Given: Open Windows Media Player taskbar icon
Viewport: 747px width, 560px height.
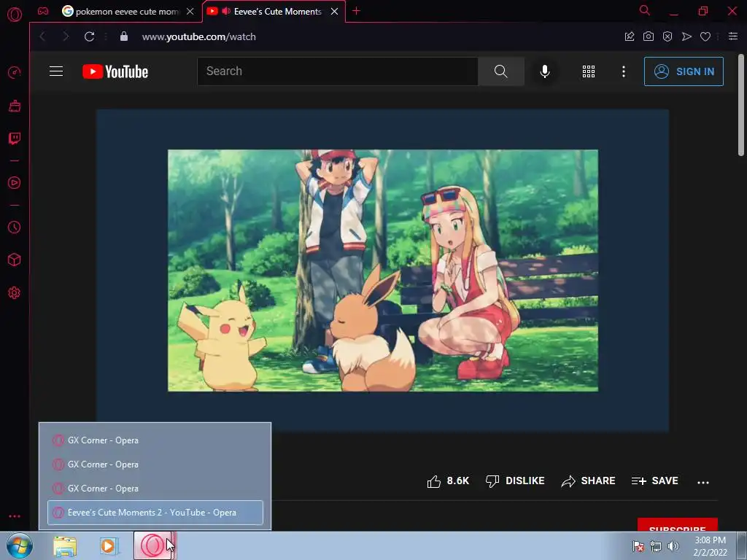Looking at the screenshot, I should 108,546.
